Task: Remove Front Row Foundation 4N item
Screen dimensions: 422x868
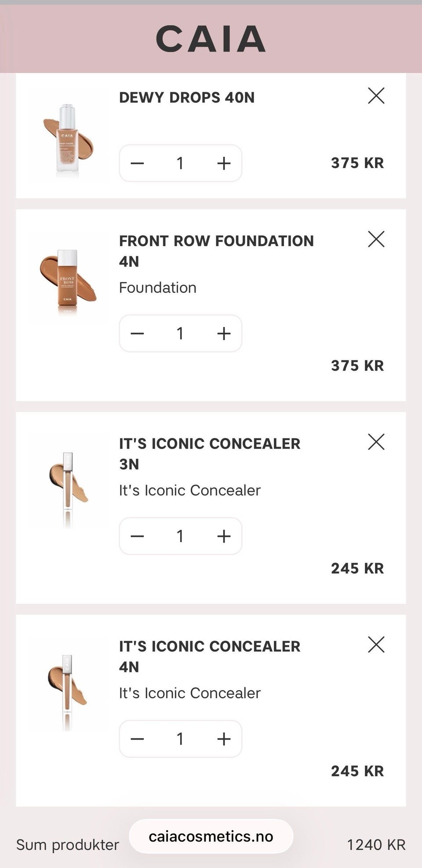Action: 376,239
